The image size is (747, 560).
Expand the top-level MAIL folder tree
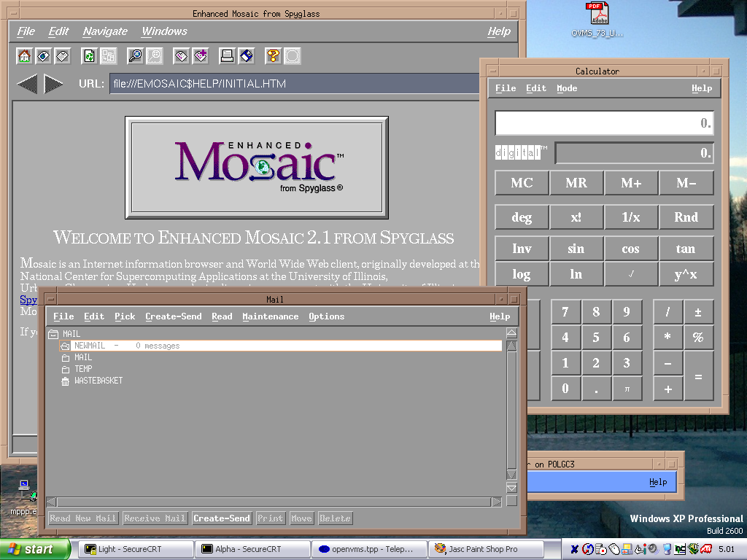(x=53, y=334)
